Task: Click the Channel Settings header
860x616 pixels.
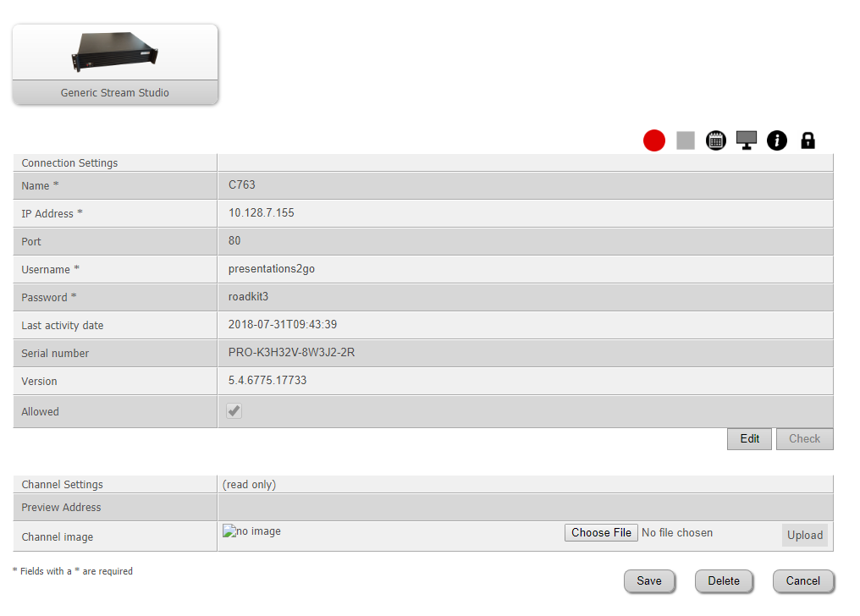Action: click(x=62, y=485)
